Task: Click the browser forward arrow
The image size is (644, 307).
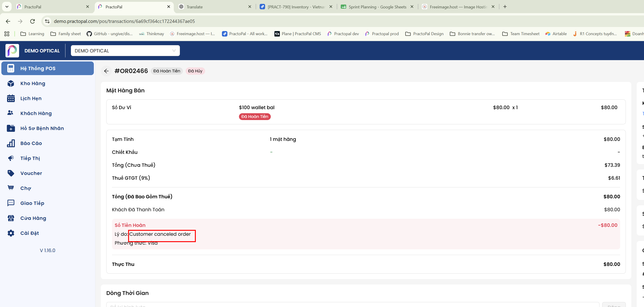Action: coord(20,21)
